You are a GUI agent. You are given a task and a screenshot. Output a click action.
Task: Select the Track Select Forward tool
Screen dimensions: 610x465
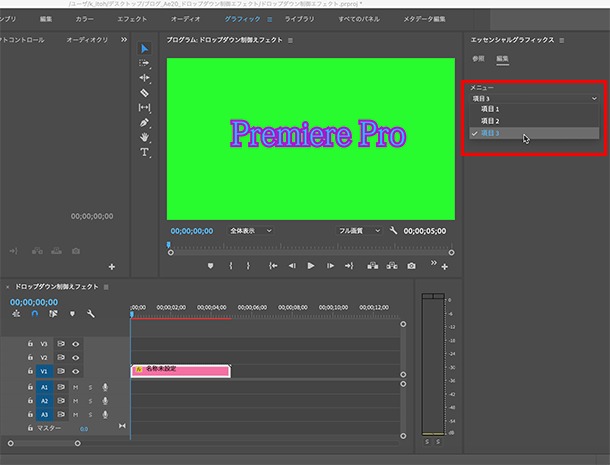point(144,63)
